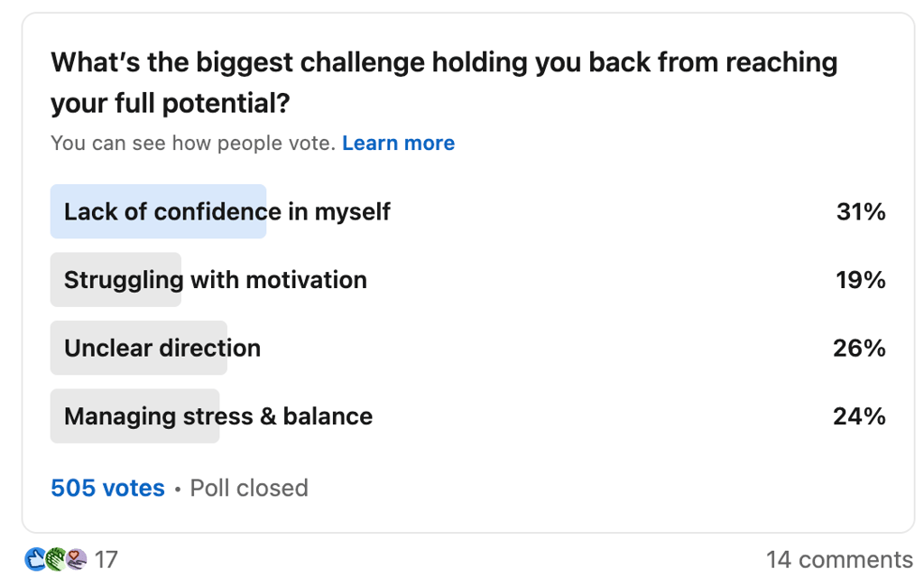Click the green clapping Celebrate reaction icon
Screen dimensions: 924x578
56,559
